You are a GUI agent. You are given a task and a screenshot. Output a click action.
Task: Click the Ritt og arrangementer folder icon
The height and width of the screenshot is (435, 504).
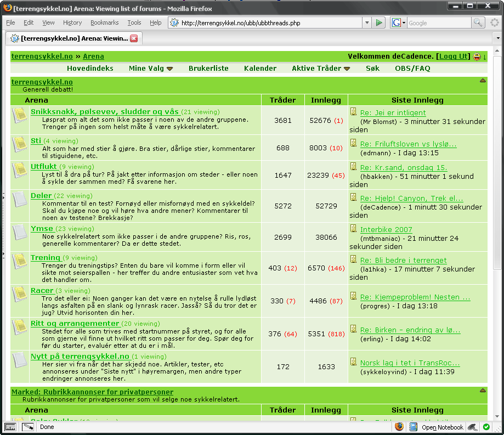20,327
